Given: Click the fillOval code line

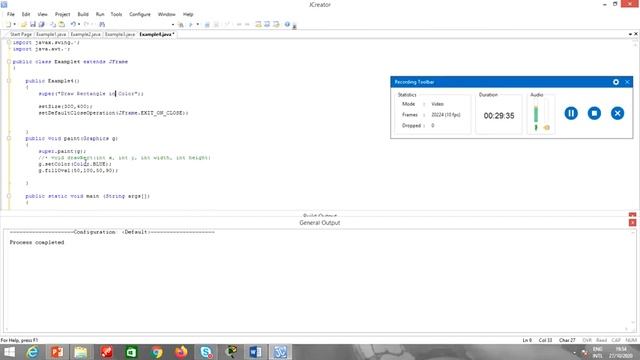Looking at the screenshot, I should (x=78, y=171).
